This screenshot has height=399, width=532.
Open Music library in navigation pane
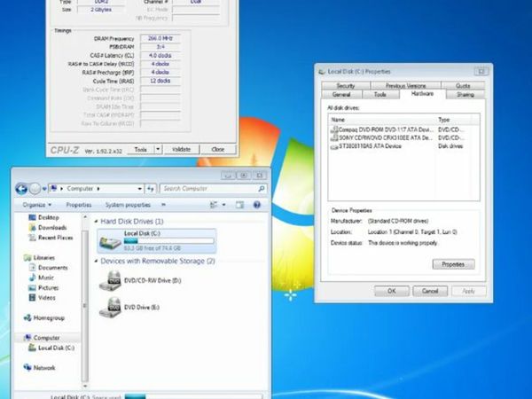[42, 278]
